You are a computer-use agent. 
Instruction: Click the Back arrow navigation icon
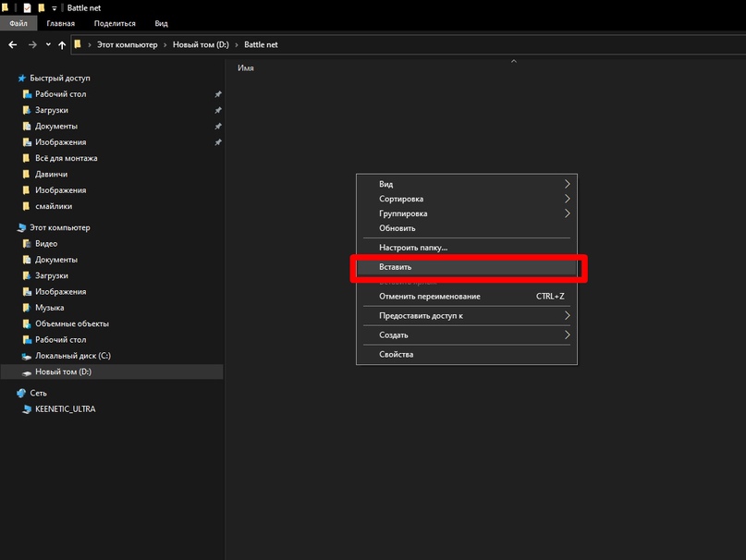point(12,44)
